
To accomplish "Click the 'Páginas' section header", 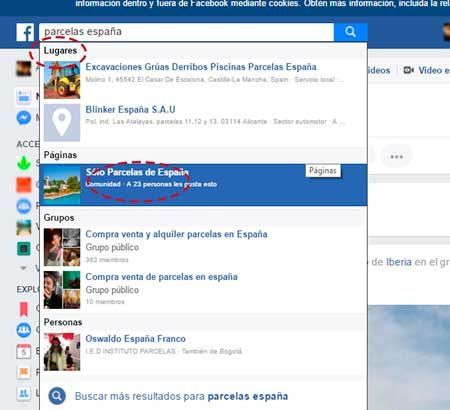I will 60,155.
